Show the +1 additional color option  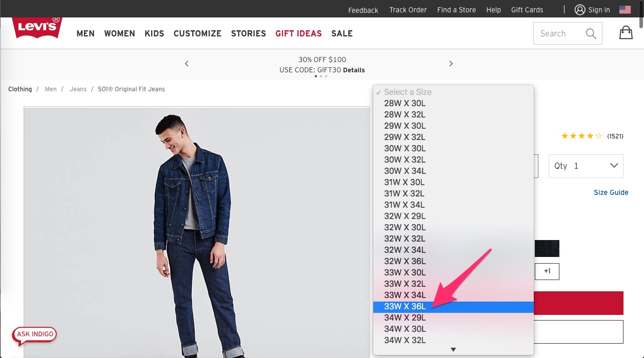pos(547,271)
